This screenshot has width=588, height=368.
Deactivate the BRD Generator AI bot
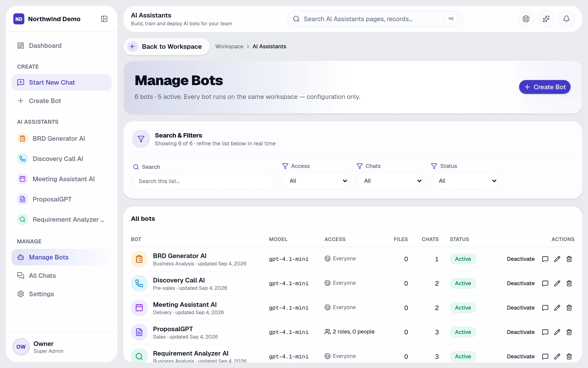pos(520,259)
